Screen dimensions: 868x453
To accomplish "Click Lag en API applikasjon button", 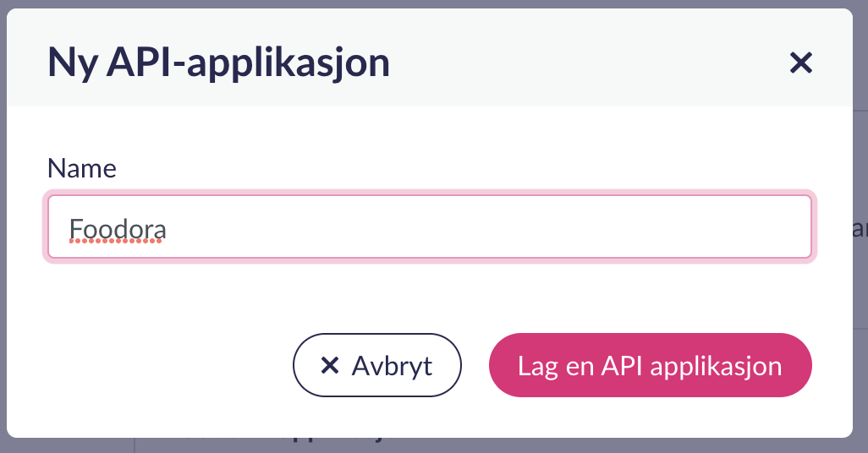I will 650,365.
